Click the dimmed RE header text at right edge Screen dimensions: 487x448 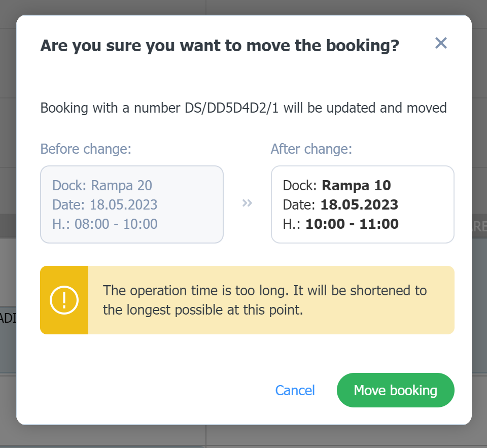click(479, 227)
